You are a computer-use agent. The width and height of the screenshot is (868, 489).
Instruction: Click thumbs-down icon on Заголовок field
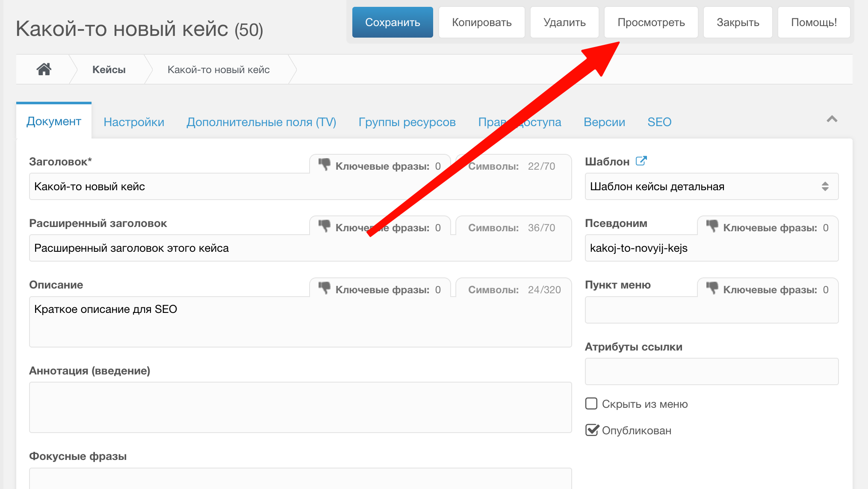[325, 165]
